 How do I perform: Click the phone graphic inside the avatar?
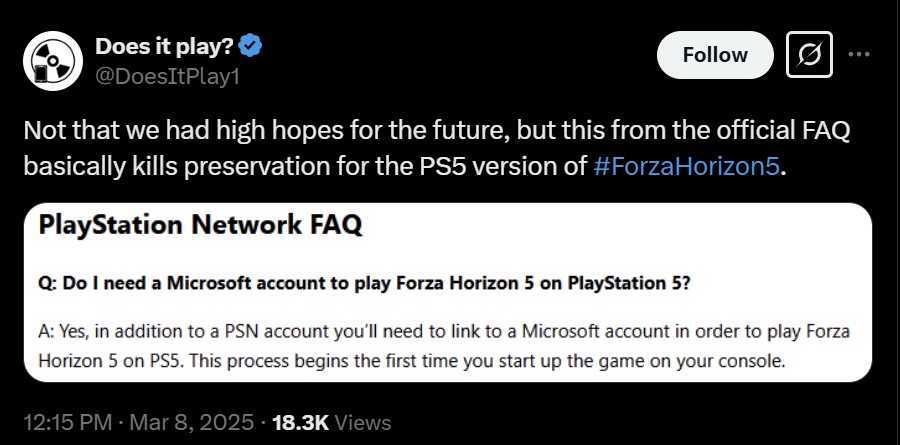click(41, 74)
